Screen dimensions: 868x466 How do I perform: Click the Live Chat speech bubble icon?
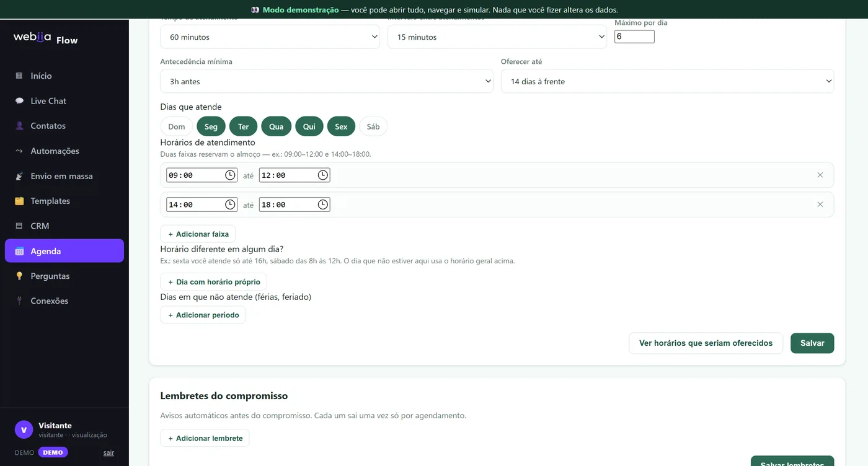click(19, 101)
